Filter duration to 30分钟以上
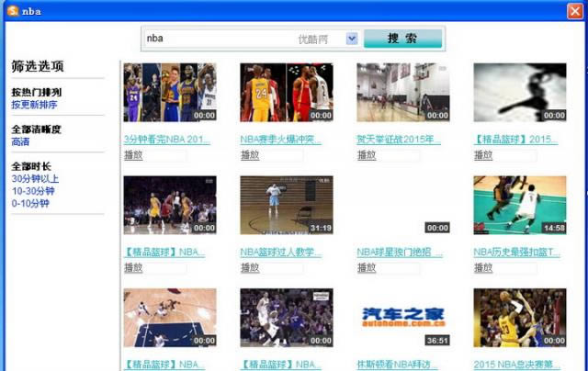The width and height of the screenshot is (588, 371). point(34,179)
